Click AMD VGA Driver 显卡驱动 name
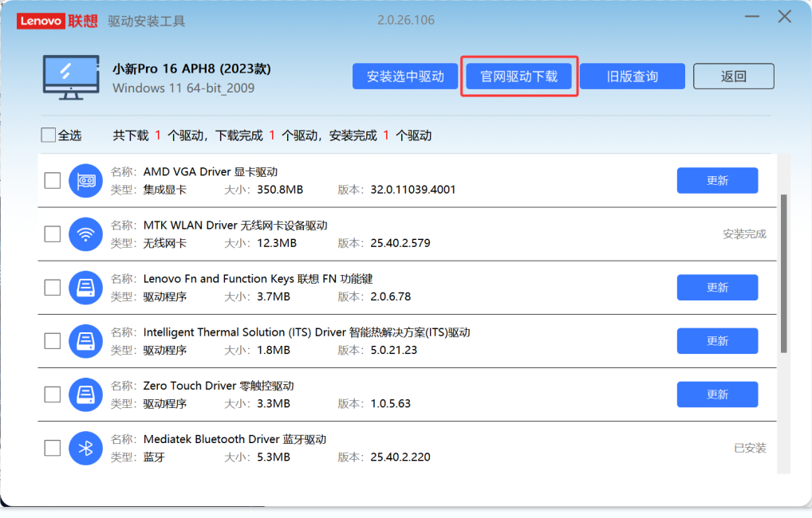 211,172
